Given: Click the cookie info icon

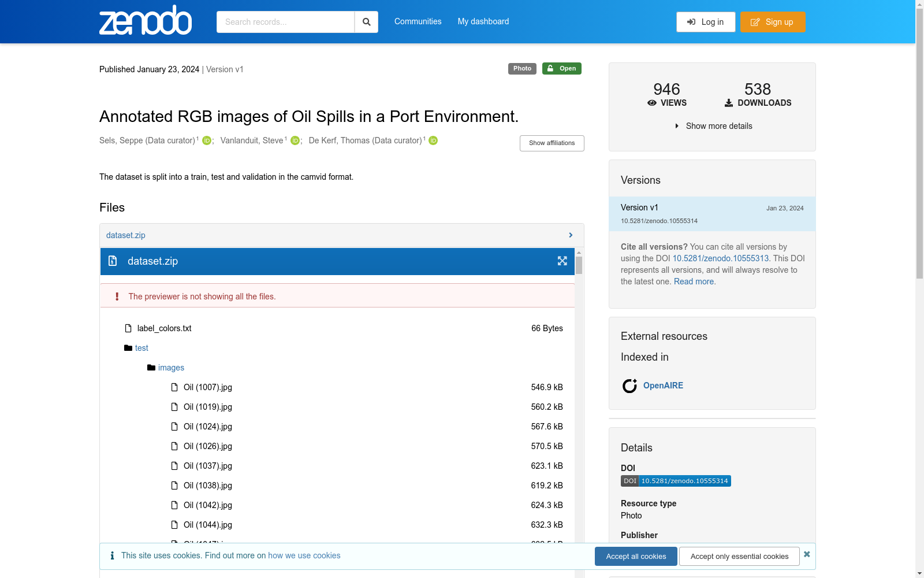Looking at the screenshot, I should 112,555.
